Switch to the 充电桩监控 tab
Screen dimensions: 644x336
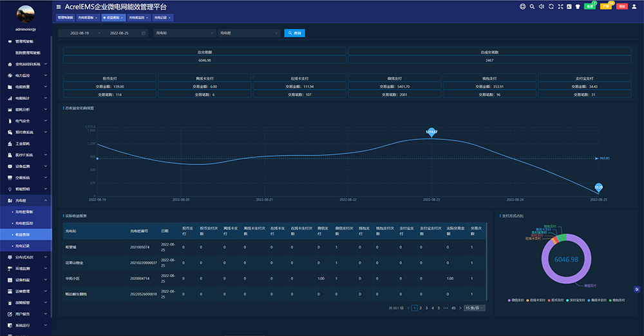point(138,17)
